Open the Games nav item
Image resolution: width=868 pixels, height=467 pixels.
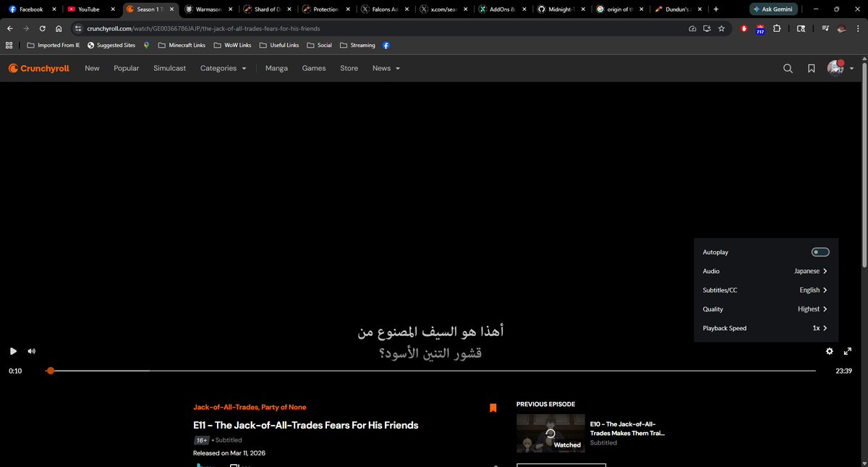[314, 68]
